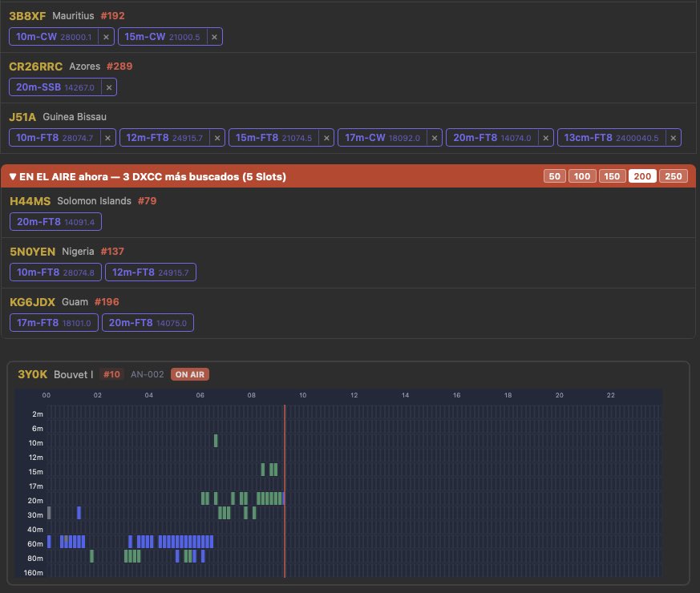Select the 50 most-wanted filter
Image resolution: width=700 pixels, height=593 pixels.
tap(554, 176)
